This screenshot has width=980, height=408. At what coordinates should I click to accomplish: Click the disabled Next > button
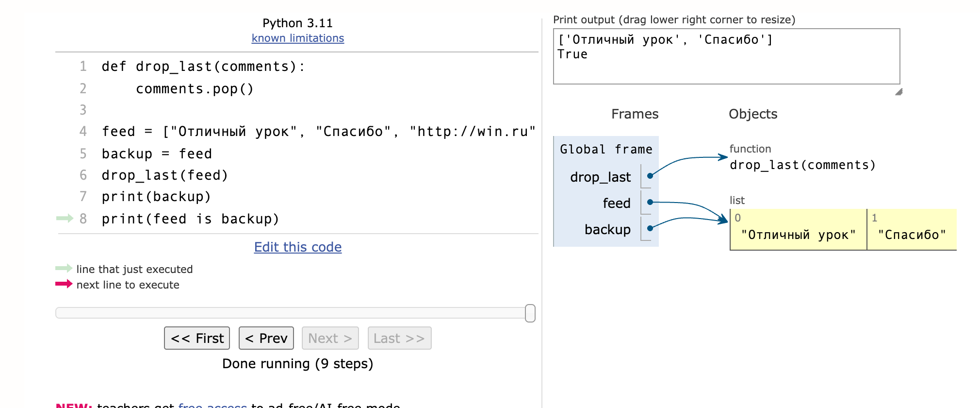coord(330,338)
